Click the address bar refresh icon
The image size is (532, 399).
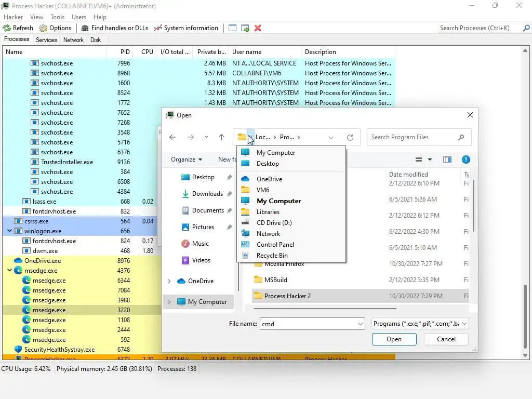tap(350, 137)
